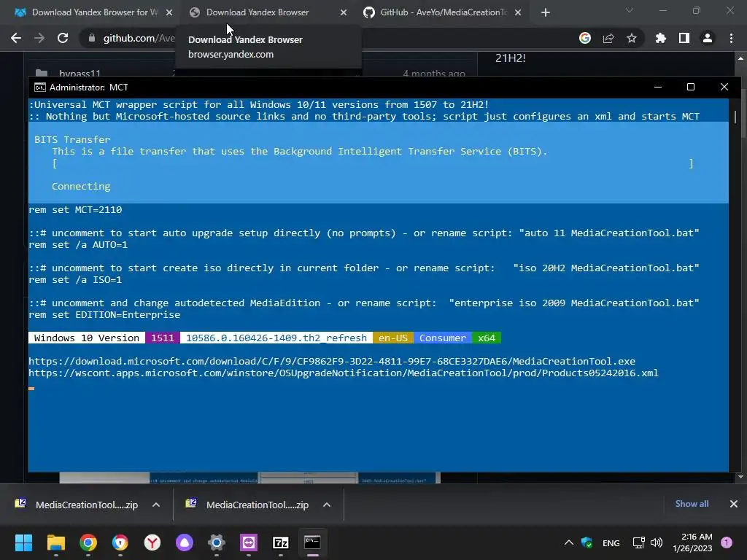Open first MediaCreationTool zip download
Image resolution: width=747 pixels, height=560 pixels.
click(77, 505)
